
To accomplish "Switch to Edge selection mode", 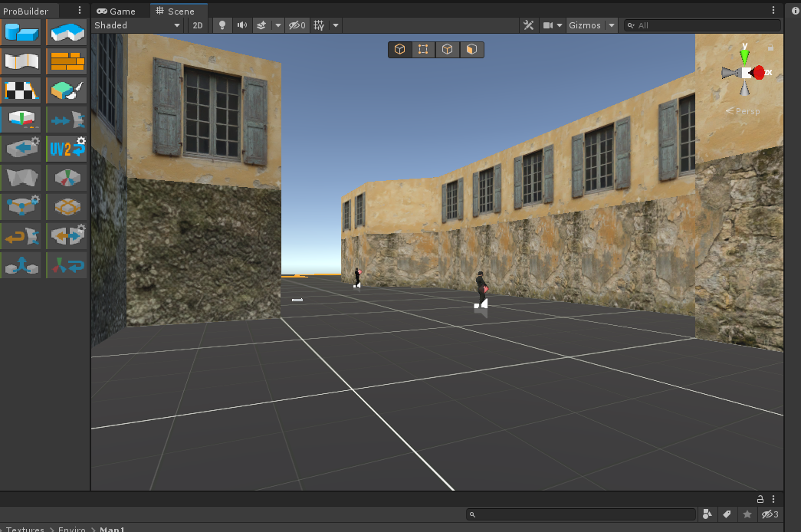I will point(447,49).
